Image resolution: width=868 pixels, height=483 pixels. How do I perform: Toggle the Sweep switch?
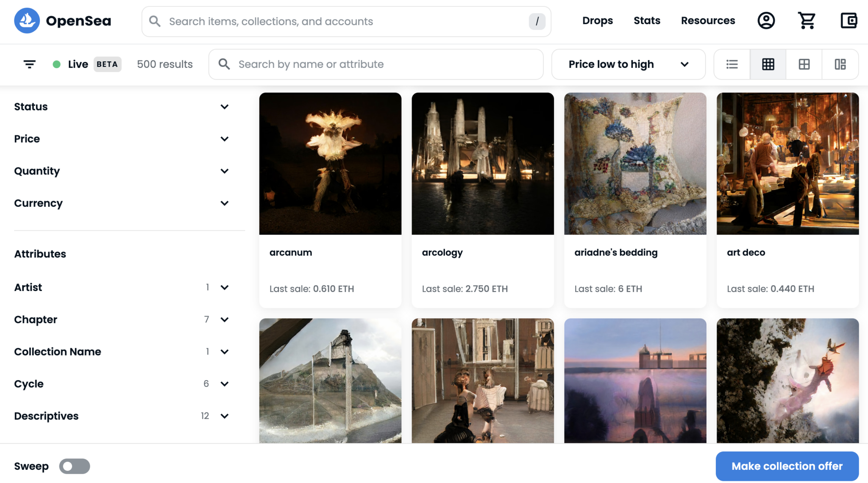(x=74, y=466)
